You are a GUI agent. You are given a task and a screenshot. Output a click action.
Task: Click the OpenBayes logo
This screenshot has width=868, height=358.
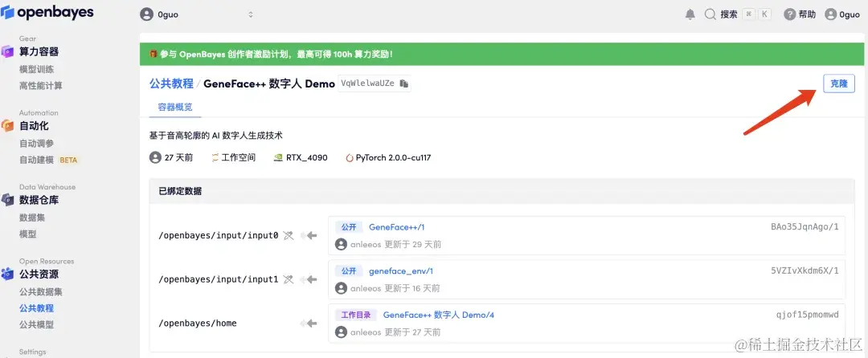[47, 13]
